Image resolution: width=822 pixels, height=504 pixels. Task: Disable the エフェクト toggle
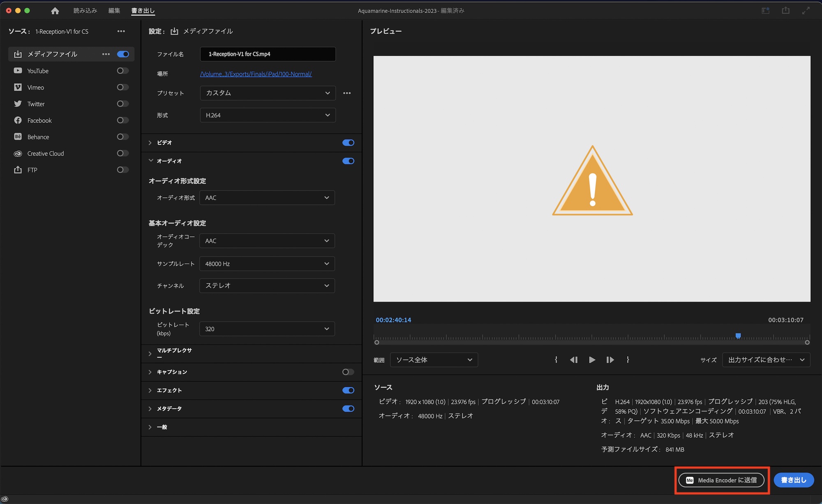[348, 390]
